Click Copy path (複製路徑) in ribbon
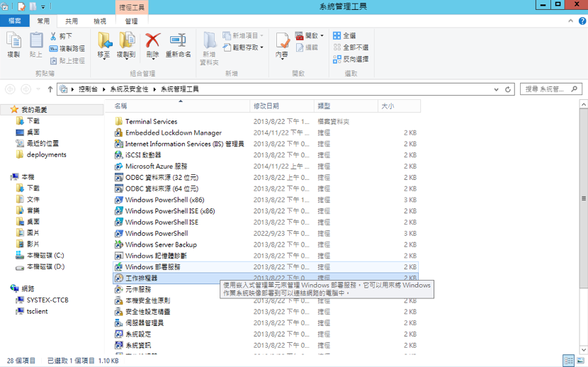 67,48
